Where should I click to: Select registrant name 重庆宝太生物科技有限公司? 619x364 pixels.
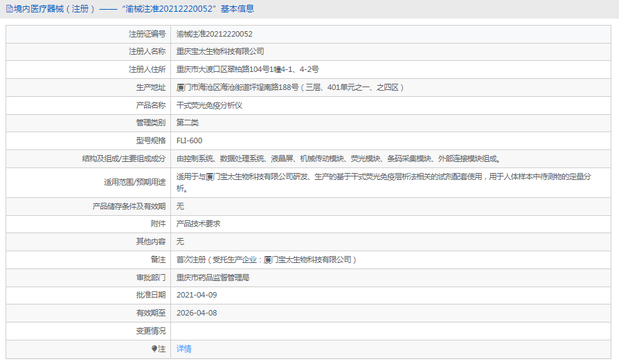pyautogui.click(x=220, y=52)
